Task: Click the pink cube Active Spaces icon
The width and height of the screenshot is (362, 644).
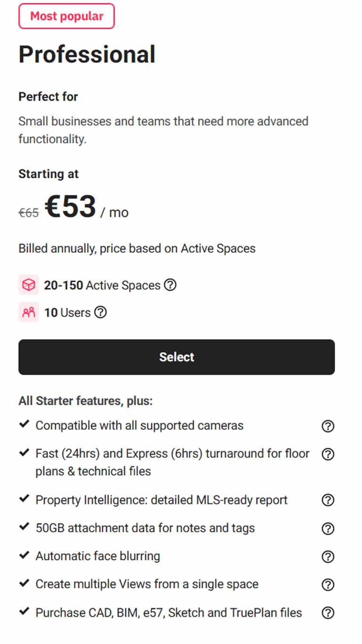Action: (x=28, y=285)
